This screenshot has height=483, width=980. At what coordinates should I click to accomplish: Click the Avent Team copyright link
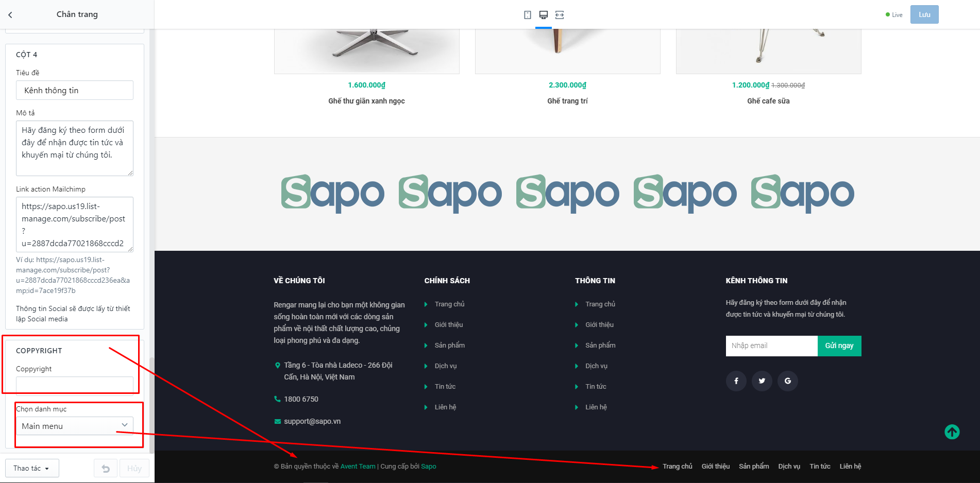click(358, 467)
